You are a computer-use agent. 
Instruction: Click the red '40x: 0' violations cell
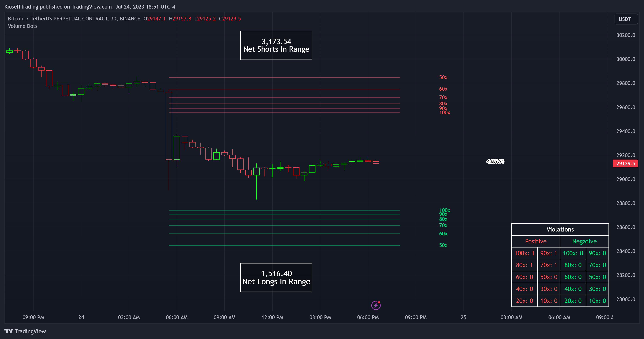coord(524,289)
